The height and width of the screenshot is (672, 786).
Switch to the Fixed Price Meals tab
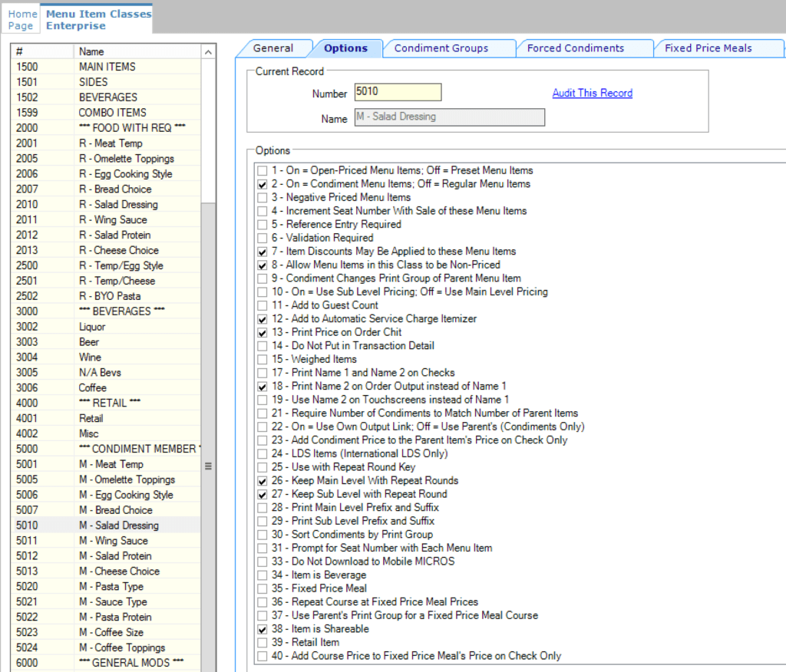[708, 48]
